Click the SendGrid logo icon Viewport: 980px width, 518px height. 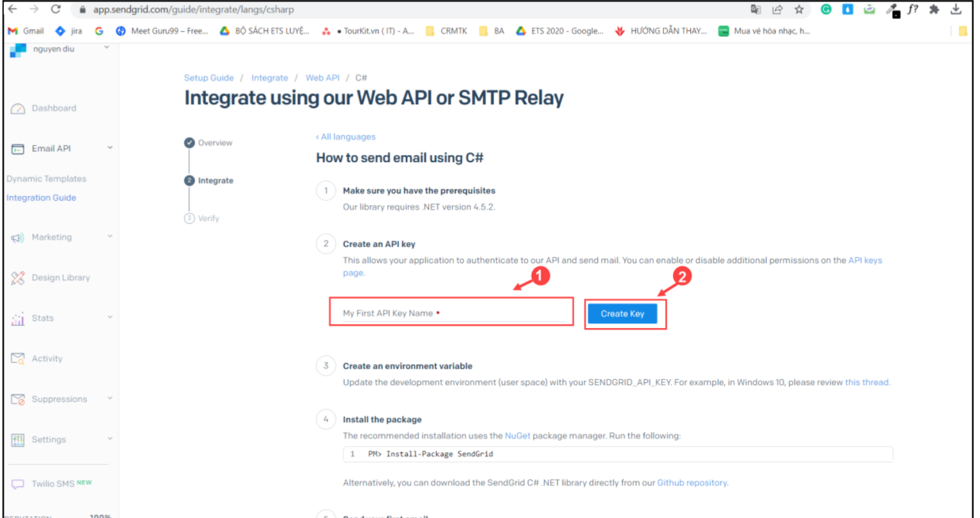pyautogui.click(x=18, y=50)
